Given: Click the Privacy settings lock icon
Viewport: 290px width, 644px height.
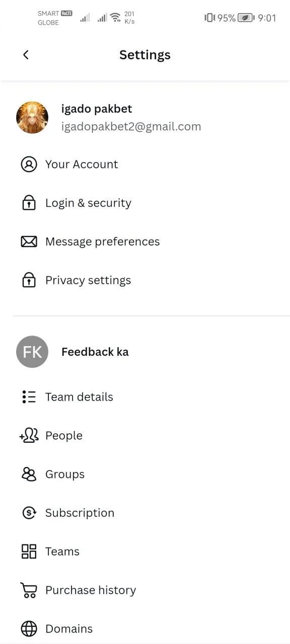Looking at the screenshot, I should tap(29, 280).
